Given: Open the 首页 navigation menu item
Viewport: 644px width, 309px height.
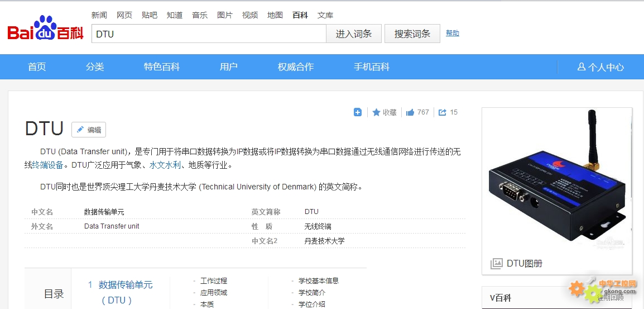Looking at the screenshot, I should (37, 66).
